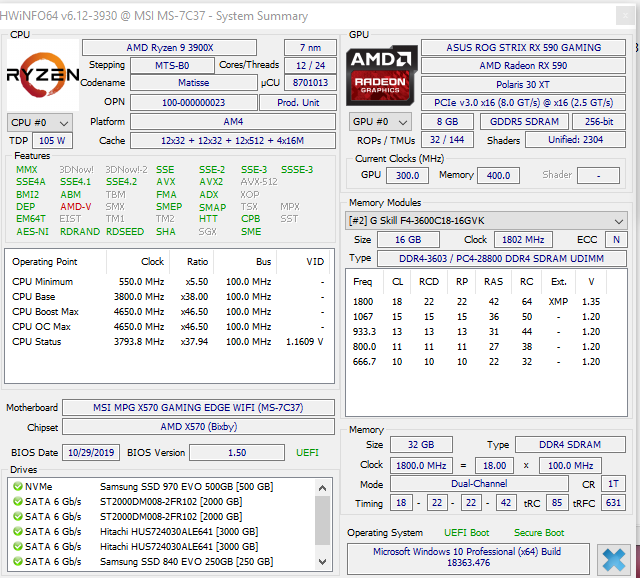The width and height of the screenshot is (640, 578).
Task: Click the ASUS ROG STRIX RX 590 GAMING field
Action: point(523,47)
